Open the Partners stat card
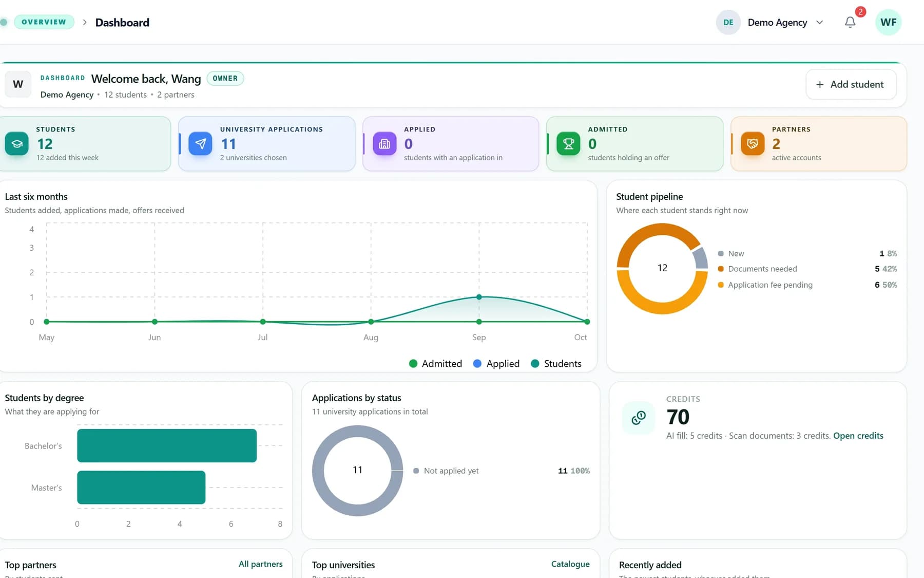This screenshot has height=578, width=924. point(819,144)
